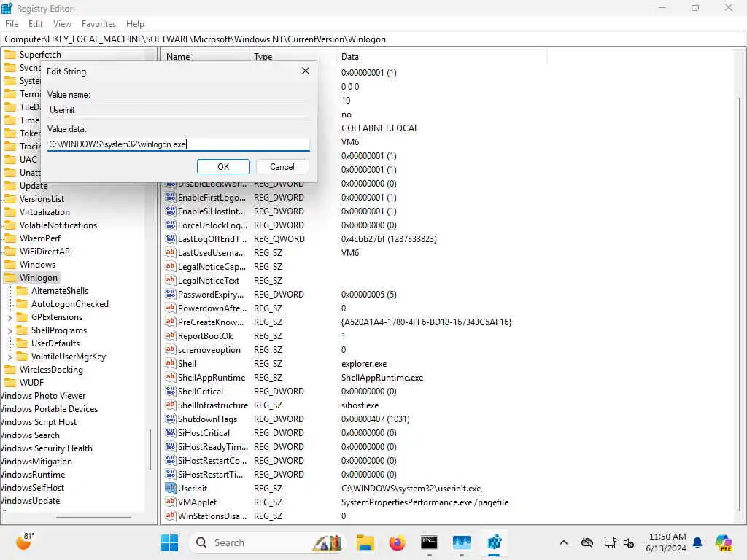
Task: Select the Superfetch folder icon
Action: click(x=10, y=54)
